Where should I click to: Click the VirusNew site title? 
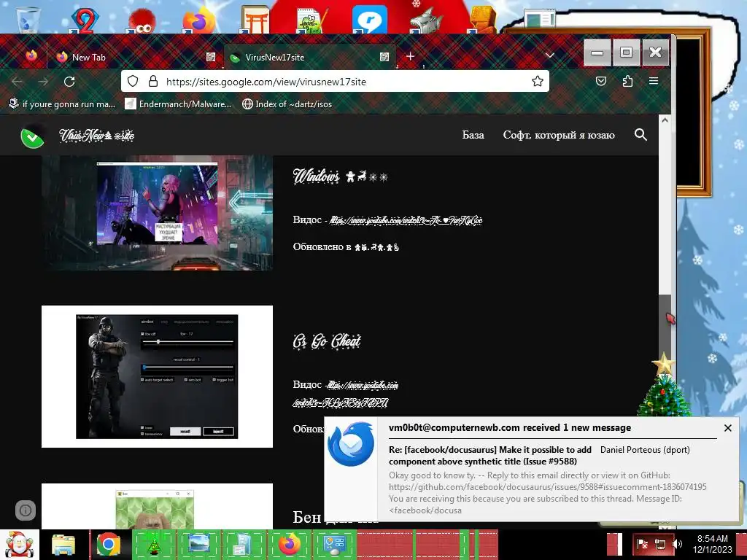[x=97, y=135]
